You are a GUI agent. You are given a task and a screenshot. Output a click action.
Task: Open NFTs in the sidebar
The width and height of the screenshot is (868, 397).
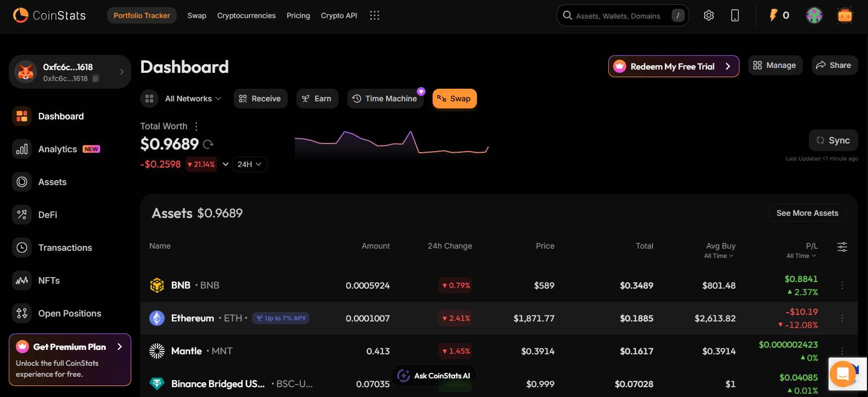(x=70, y=280)
